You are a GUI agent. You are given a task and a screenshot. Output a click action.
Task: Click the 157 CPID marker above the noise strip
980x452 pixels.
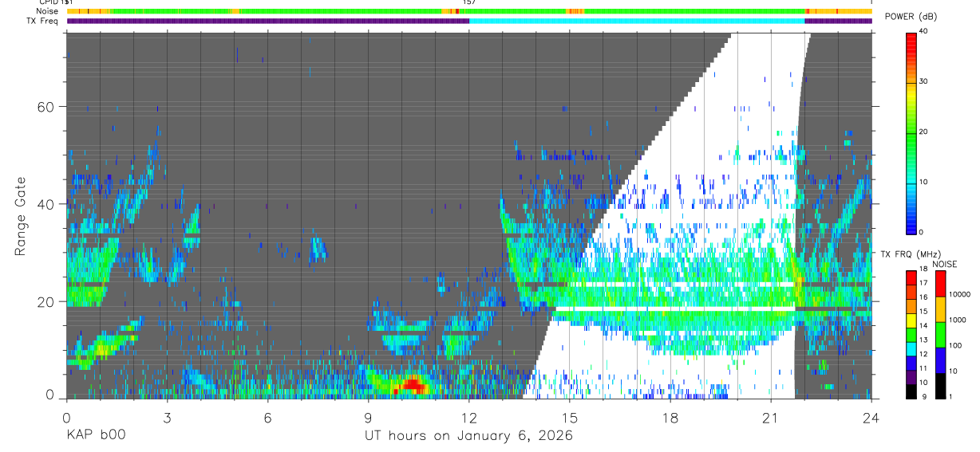coord(470,2)
